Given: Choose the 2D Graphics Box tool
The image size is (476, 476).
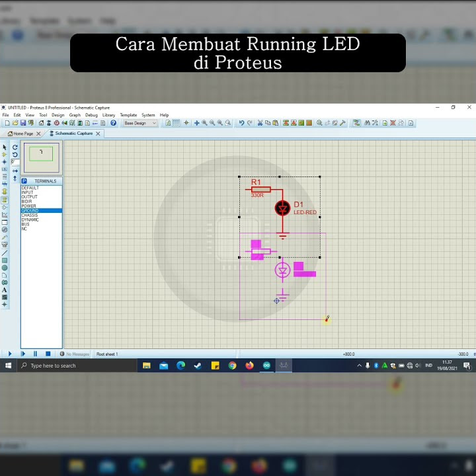Looking at the screenshot, I should click(5, 260).
